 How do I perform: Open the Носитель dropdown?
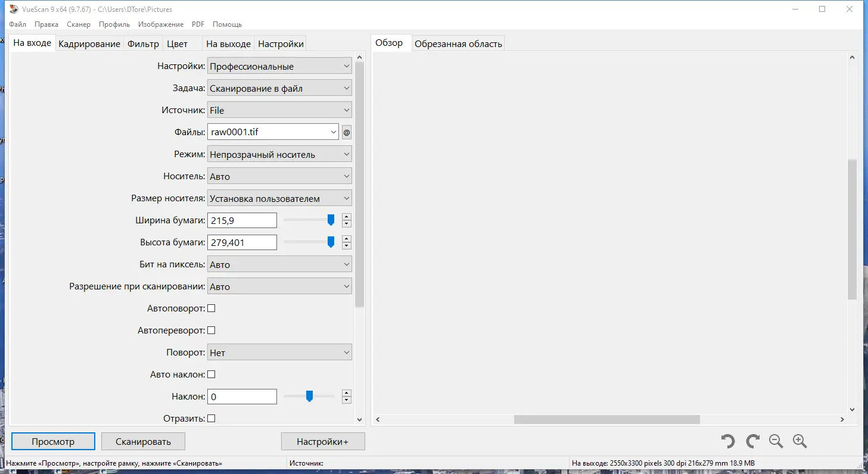(x=279, y=177)
